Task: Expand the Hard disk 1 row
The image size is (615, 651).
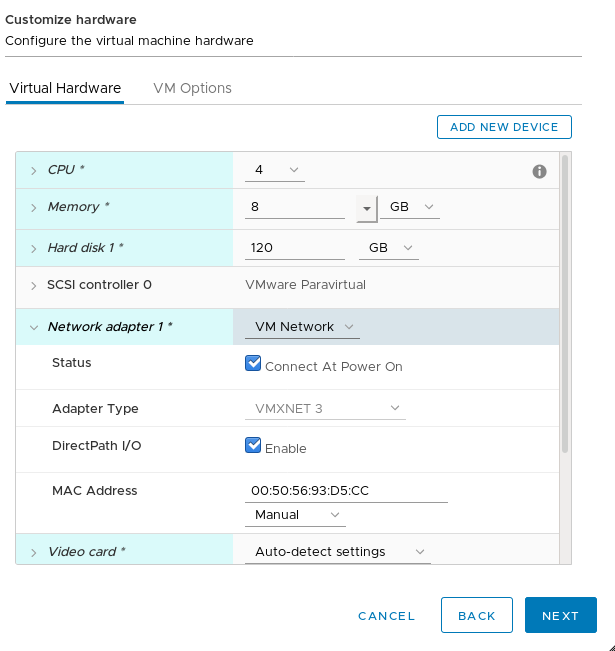Action: click(33, 248)
